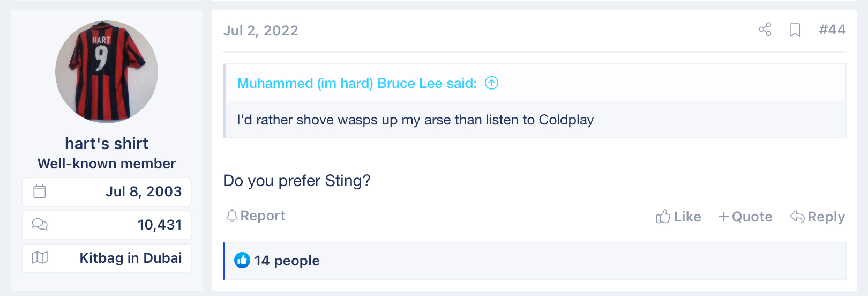
Task: Open the post number #44 permalink
Action: point(832,29)
